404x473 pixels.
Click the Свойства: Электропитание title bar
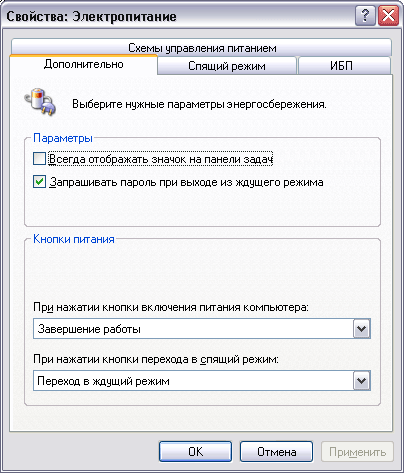click(180, 16)
